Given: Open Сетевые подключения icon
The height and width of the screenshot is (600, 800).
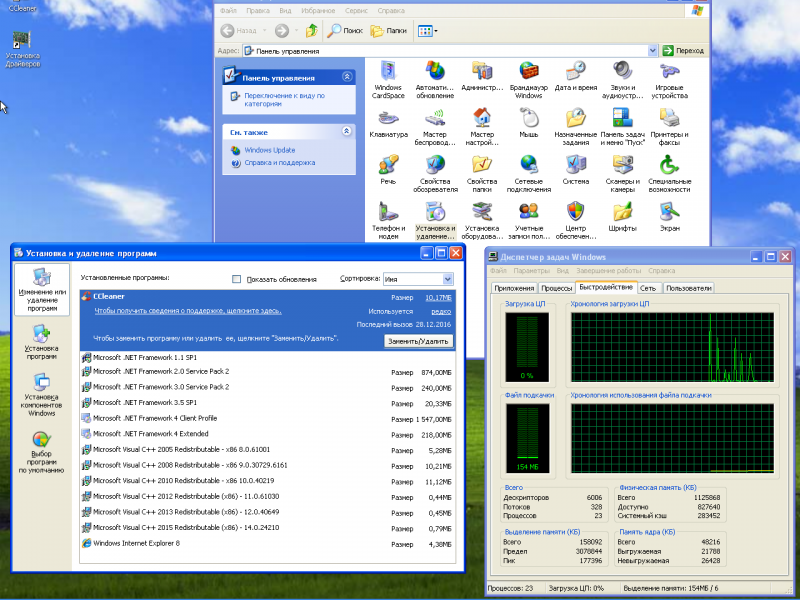Looking at the screenshot, I should coord(529,173).
